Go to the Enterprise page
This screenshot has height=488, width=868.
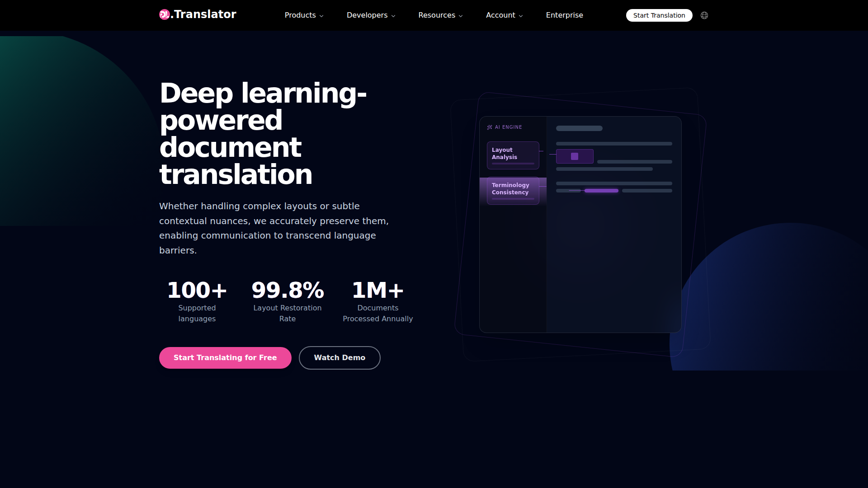click(564, 15)
